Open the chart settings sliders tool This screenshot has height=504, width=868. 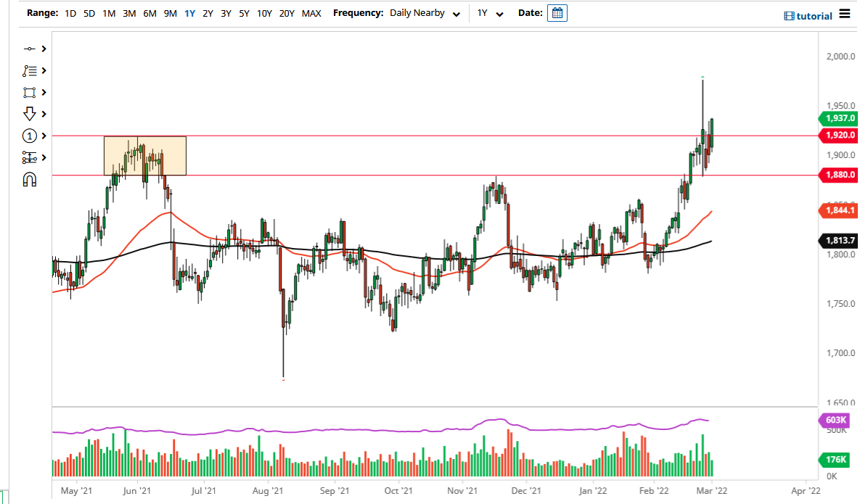(x=29, y=157)
